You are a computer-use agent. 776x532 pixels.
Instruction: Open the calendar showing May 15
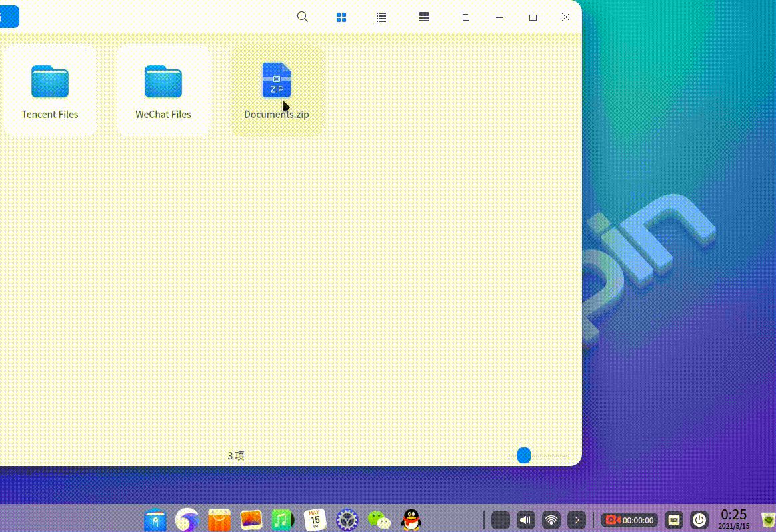(315, 520)
